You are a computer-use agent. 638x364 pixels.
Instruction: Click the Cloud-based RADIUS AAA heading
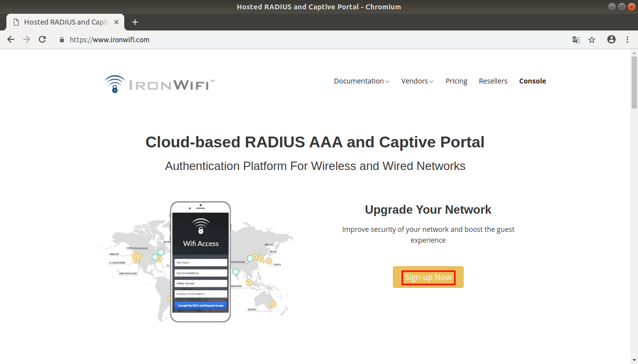pyautogui.click(x=315, y=142)
